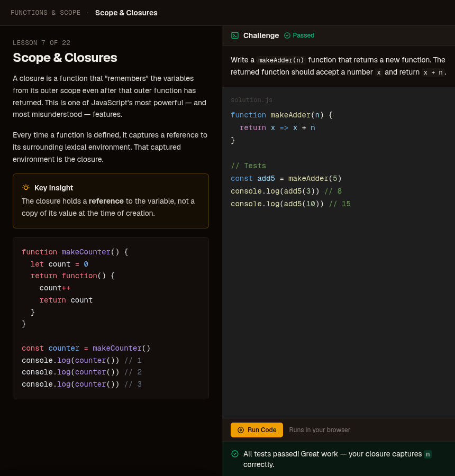Image resolution: width=455 pixels, height=476 pixels.
Task: Click the const add5 = makeAdder(5) line
Action: pos(286,179)
